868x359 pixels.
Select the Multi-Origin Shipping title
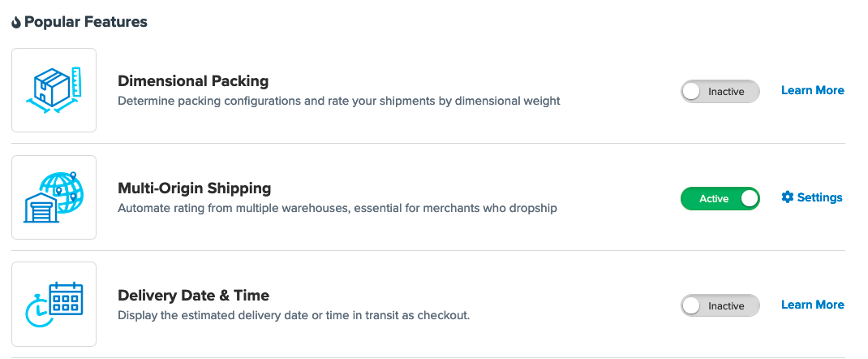[194, 188]
